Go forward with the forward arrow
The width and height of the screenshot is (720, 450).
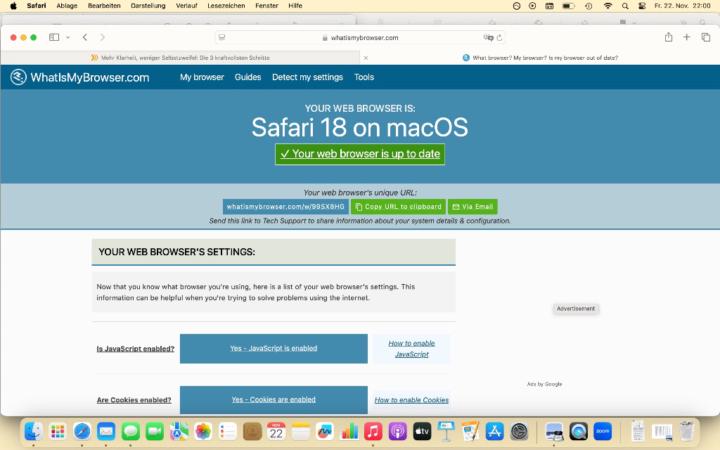pos(102,37)
